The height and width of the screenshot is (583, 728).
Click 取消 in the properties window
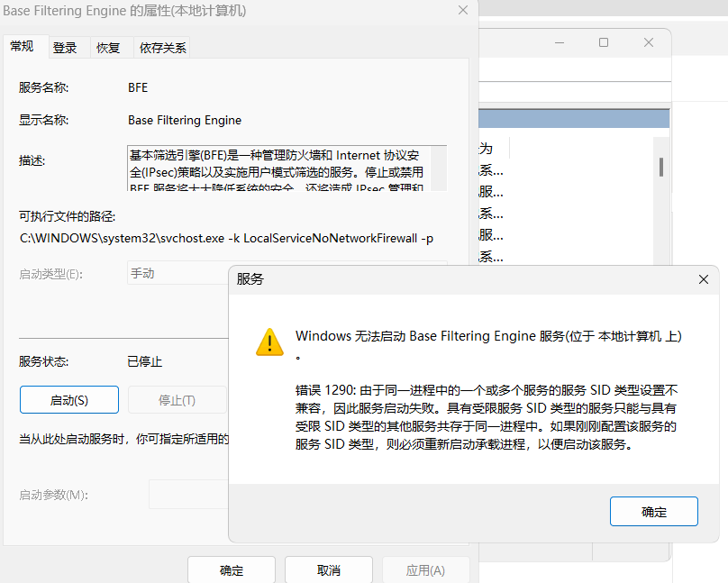pyautogui.click(x=329, y=570)
